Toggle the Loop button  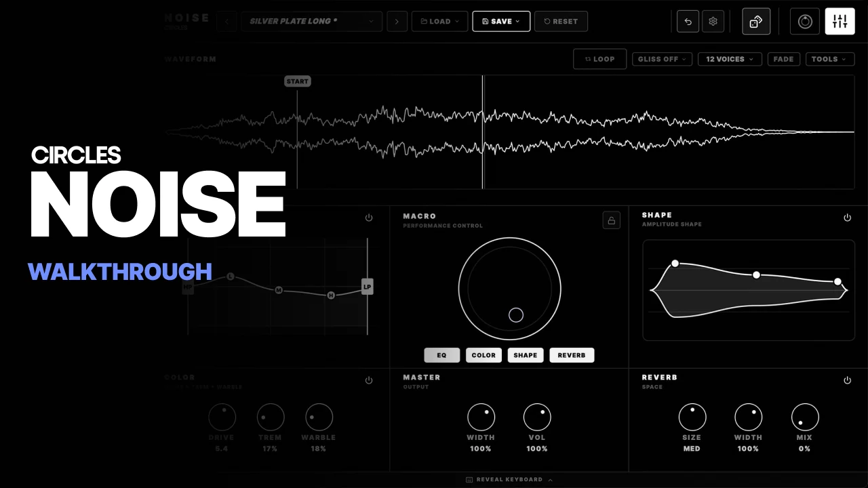pyautogui.click(x=599, y=59)
